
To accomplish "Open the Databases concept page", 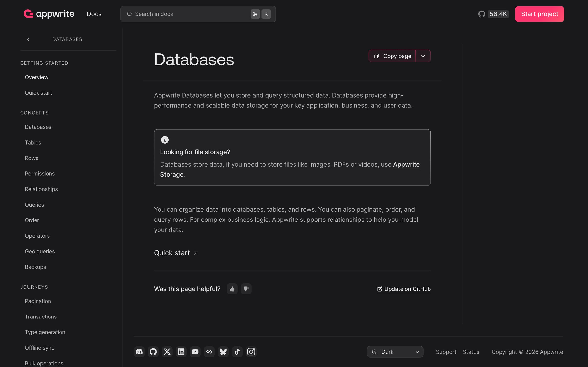I will (38, 127).
